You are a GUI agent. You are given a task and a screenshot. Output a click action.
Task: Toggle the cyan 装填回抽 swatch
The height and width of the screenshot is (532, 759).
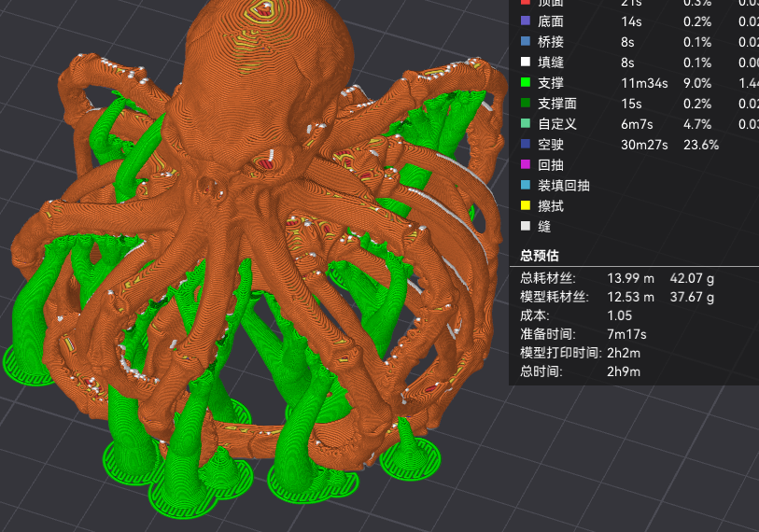[x=526, y=185]
